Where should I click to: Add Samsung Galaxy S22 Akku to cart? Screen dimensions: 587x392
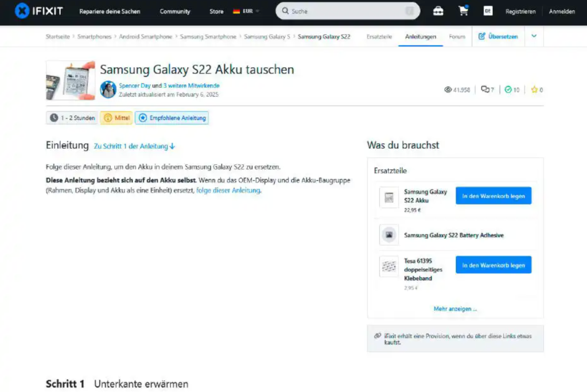[x=493, y=196]
